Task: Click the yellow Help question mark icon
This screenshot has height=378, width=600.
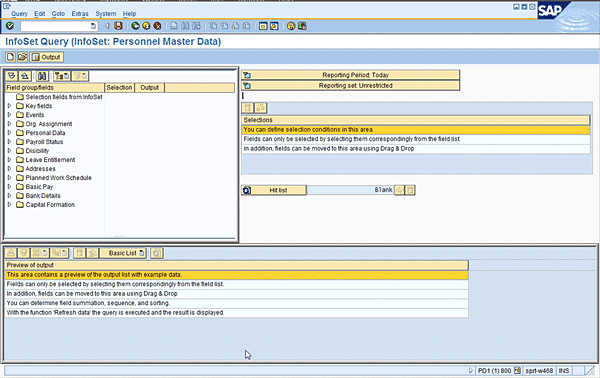Action: click(291, 26)
